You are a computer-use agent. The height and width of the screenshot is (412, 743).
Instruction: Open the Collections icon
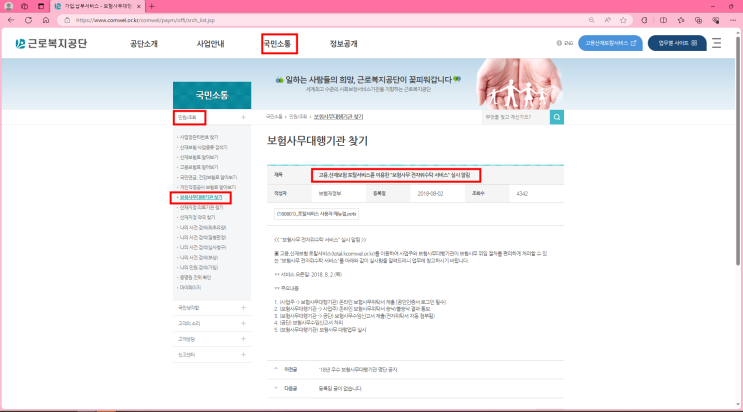[x=698, y=20]
